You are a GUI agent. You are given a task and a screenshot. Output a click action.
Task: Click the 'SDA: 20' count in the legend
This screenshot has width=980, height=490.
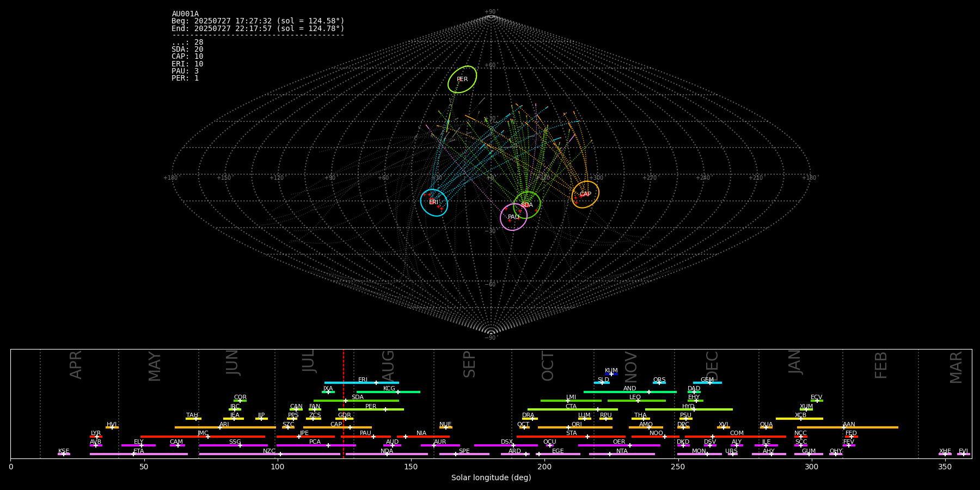click(187, 50)
